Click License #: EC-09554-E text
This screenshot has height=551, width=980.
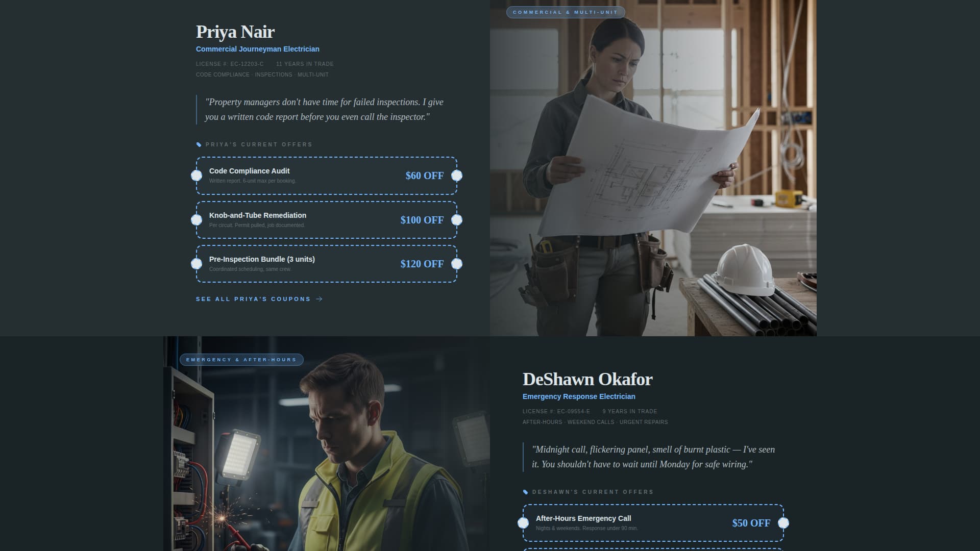(556, 412)
